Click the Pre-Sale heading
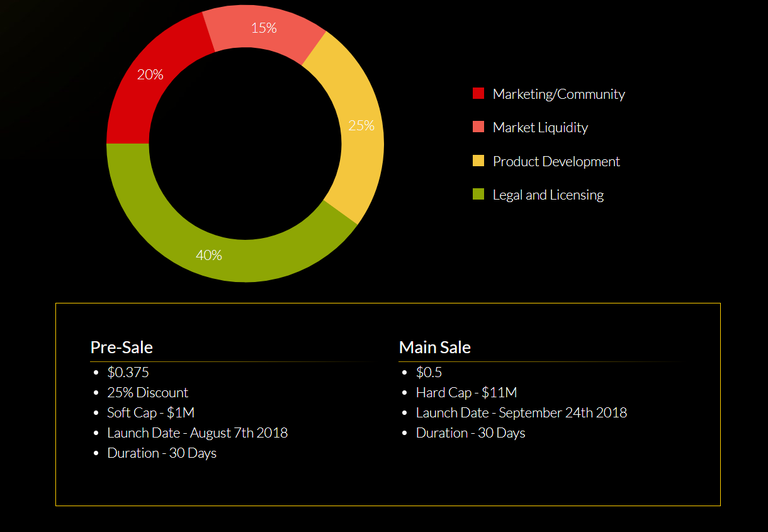Screen dimensions: 768x532 [121, 347]
